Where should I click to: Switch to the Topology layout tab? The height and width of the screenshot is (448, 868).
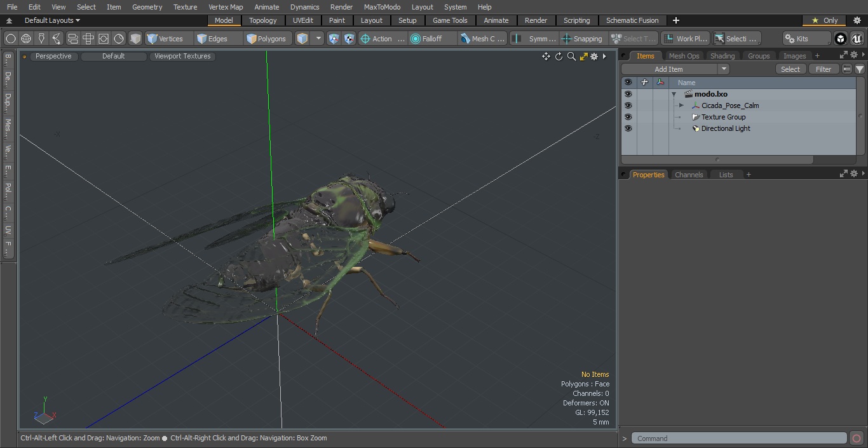point(263,20)
